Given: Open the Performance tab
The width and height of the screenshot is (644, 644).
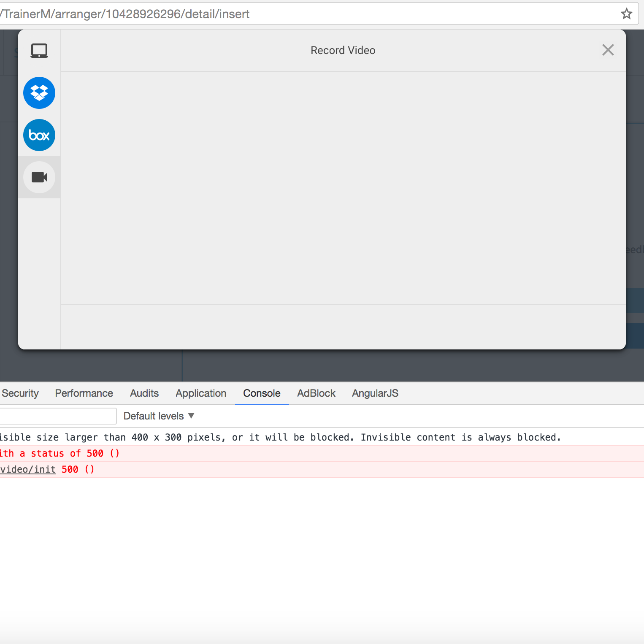Looking at the screenshot, I should (84, 393).
